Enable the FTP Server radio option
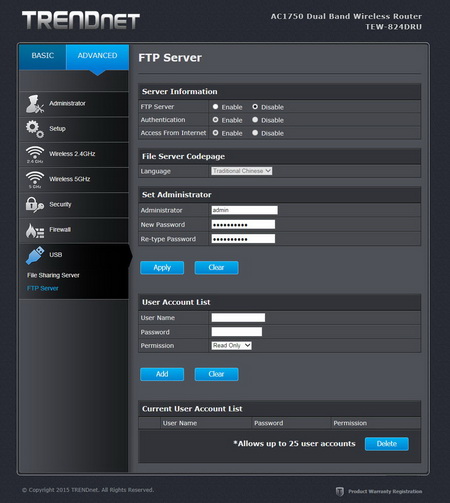This screenshot has height=503, width=450. 215,107
